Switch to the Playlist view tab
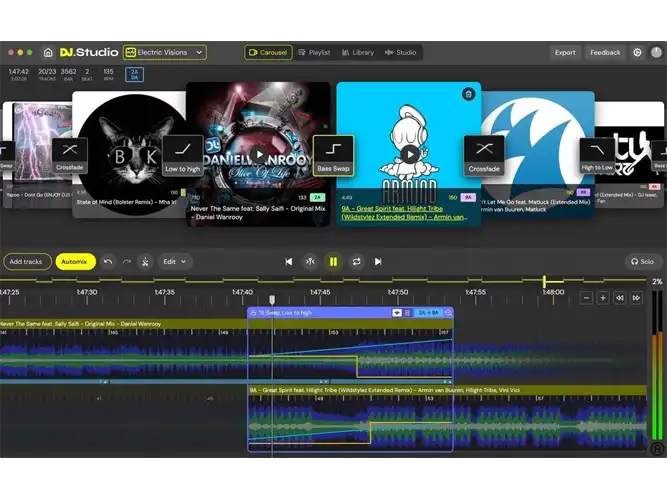 click(314, 52)
